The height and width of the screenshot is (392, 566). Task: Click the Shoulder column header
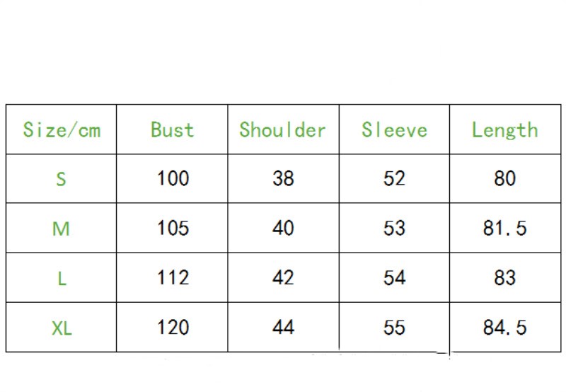point(282,130)
